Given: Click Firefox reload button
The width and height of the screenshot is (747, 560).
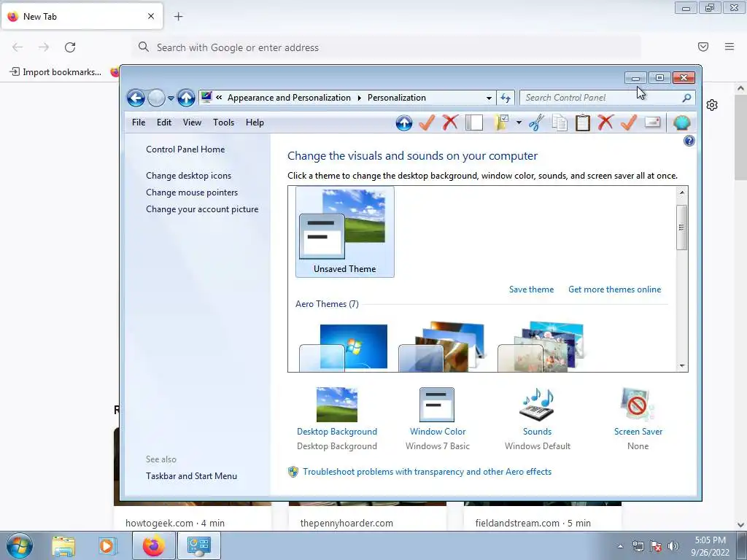Looking at the screenshot, I should click(x=70, y=47).
